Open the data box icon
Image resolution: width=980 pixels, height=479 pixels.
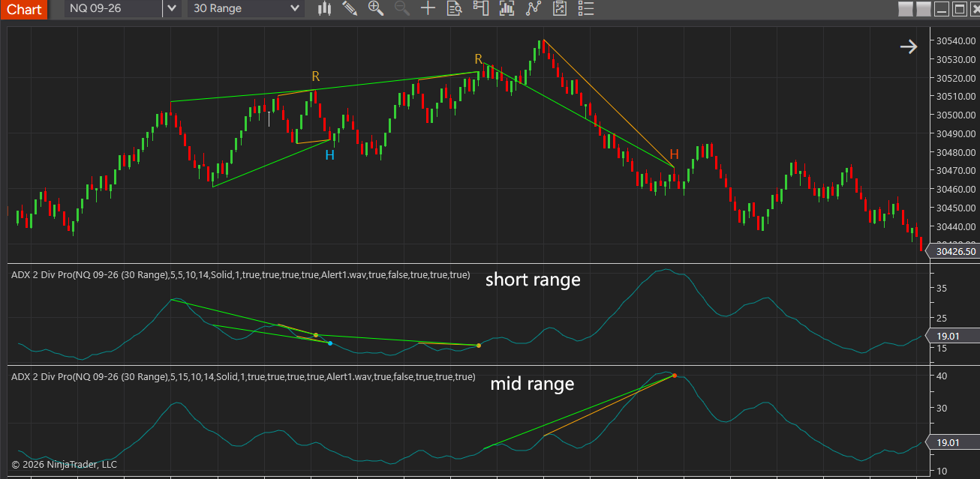click(x=454, y=8)
